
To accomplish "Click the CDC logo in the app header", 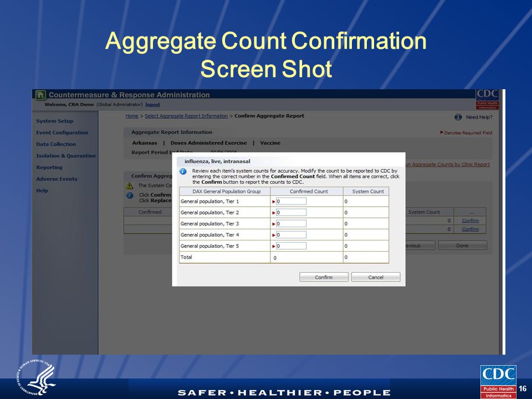I will [x=487, y=99].
